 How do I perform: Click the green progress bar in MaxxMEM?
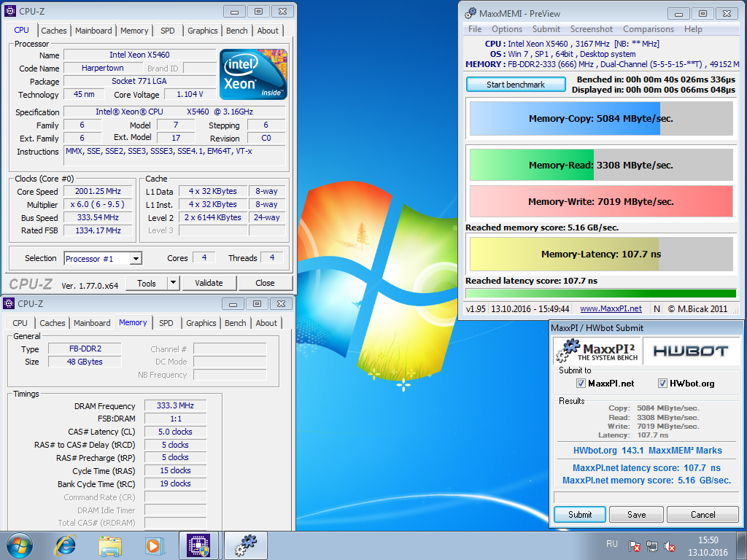pos(601,293)
